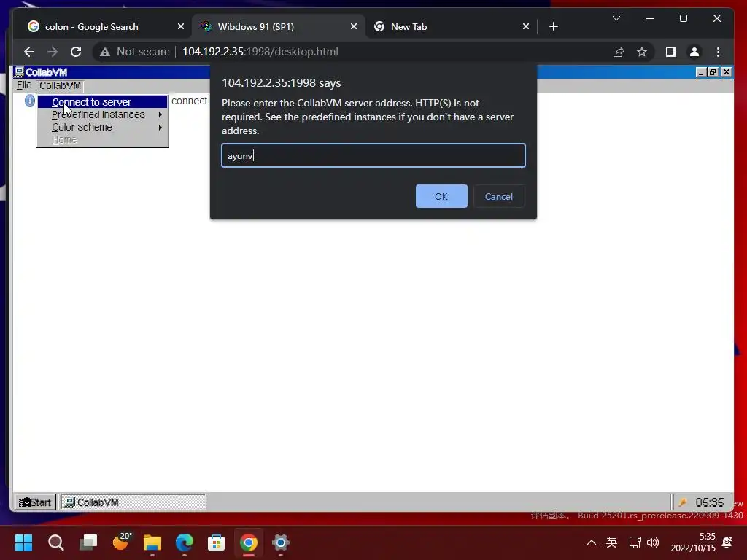The height and width of the screenshot is (560, 747).
Task: Select Connect to server menu entry
Action: coord(102,102)
